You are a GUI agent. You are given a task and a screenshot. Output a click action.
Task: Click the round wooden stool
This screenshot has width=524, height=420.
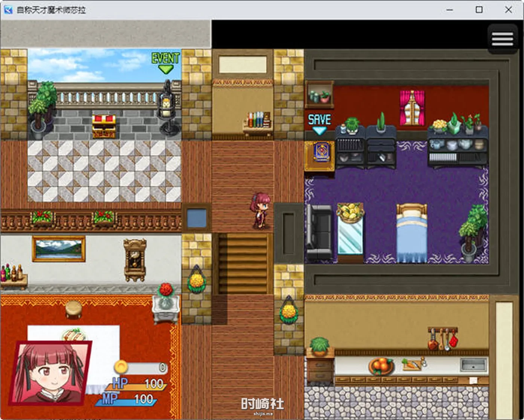pos(74,309)
